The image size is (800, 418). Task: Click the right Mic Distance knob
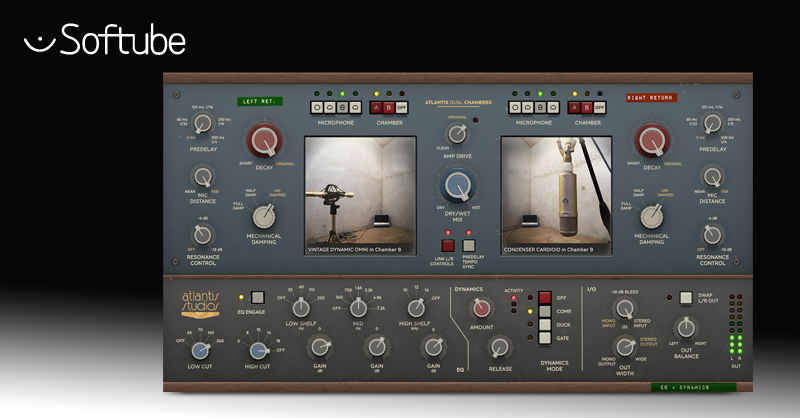coord(712,177)
